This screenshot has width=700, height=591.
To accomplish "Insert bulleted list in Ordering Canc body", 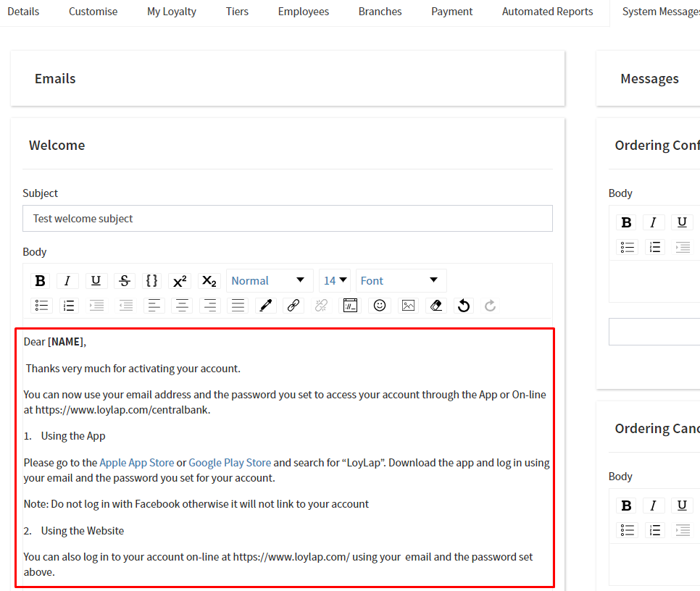I will point(628,530).
